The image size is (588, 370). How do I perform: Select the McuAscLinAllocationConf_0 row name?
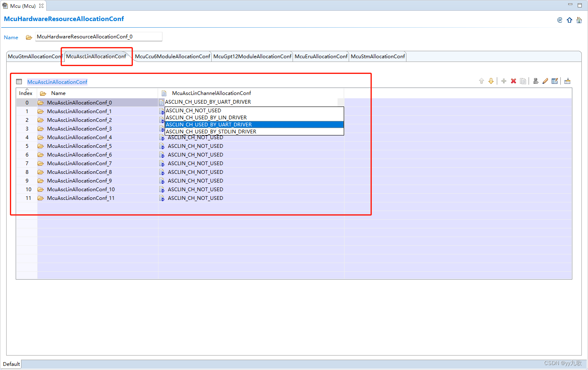tap(79, 103)
